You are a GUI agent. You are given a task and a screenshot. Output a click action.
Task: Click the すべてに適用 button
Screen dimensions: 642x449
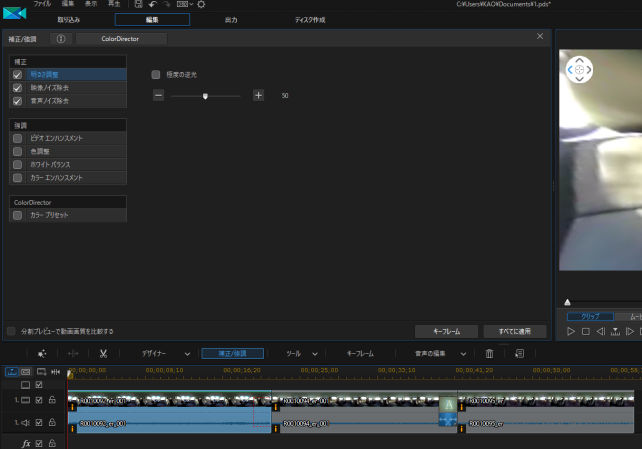(x=514, y=331)
